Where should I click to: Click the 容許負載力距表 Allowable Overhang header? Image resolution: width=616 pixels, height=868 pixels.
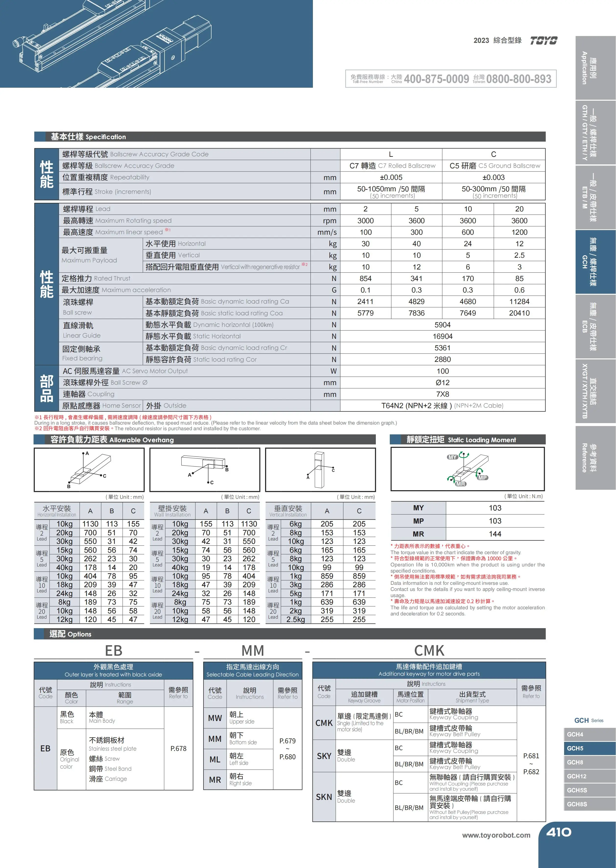[x=205, y=440]
